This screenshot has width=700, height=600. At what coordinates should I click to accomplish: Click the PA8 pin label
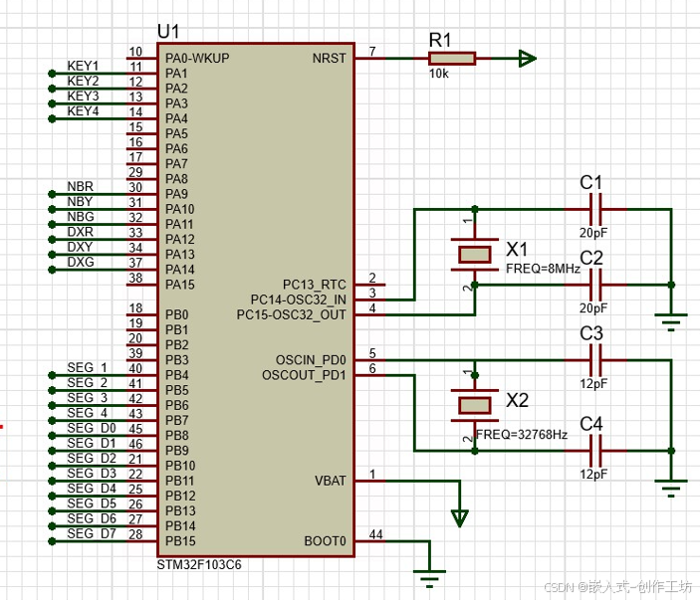pyautogui.click(x=177, y=179)
